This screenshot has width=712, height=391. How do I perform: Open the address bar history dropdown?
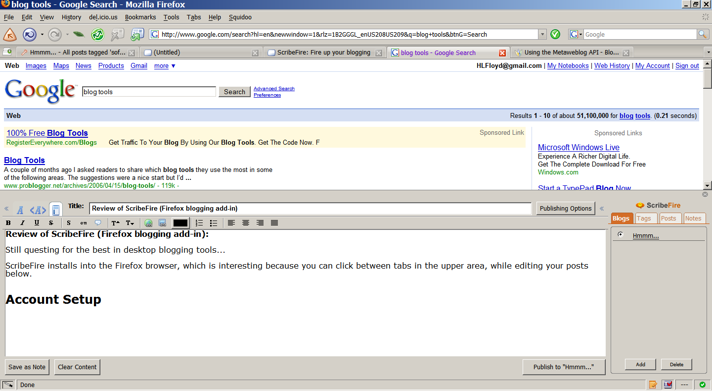(x=542, y=35)
